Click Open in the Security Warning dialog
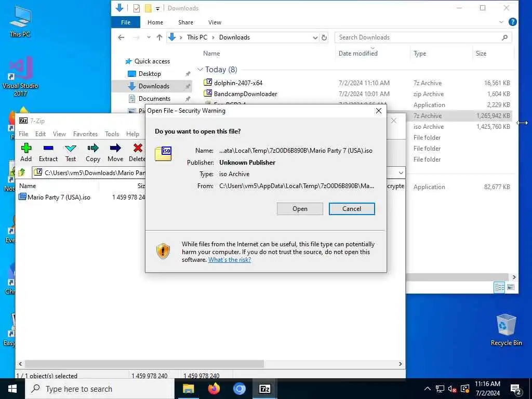Screen dimensions: 532x399 pyautogui.click(x=300, y=209)
